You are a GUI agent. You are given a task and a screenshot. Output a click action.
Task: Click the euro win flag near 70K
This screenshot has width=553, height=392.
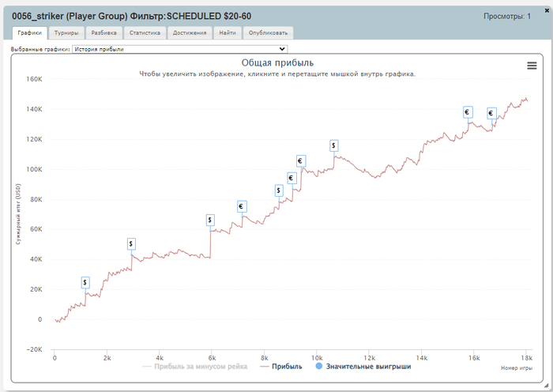pyautogui.click(x=242, y=206)
